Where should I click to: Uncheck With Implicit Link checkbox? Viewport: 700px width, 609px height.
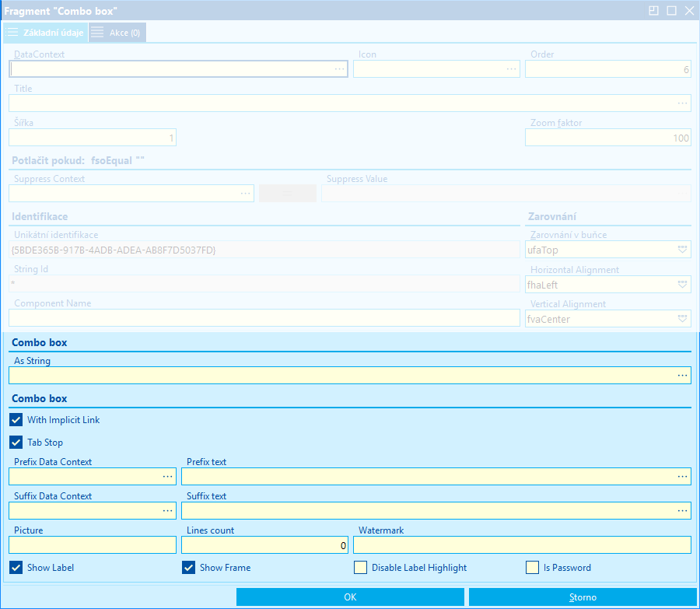tap(16, 420)
